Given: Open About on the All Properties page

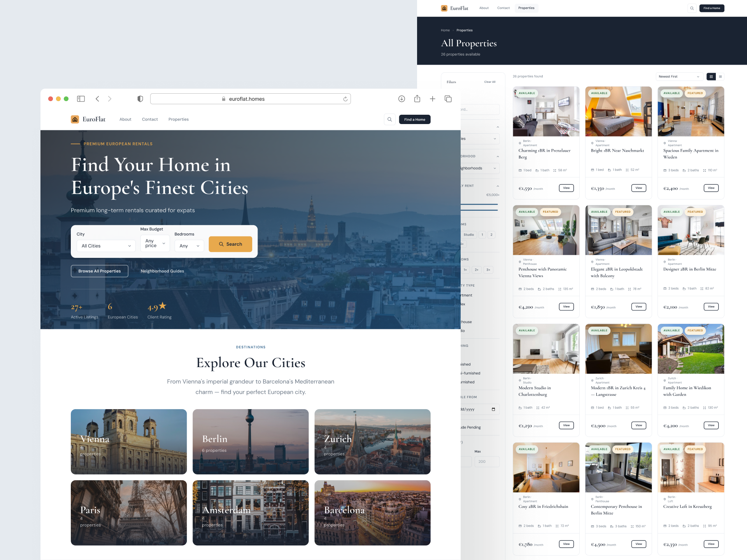Looking at the screenshot, I should pos(484,8).
